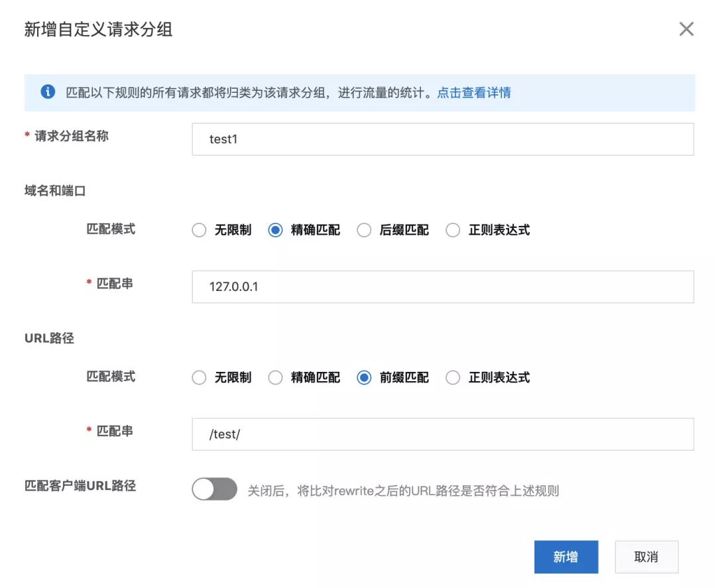Click the dialog title 新增自定义请求分组
This screenshot has height=588, width=716.
[x=98, y=29]
